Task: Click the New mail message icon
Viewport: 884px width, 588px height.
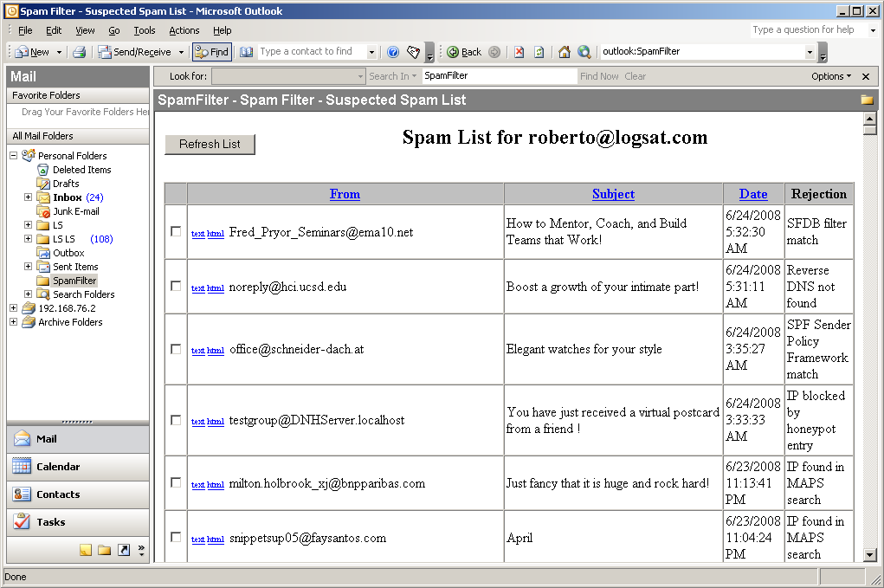Action: tap(22, 52)
